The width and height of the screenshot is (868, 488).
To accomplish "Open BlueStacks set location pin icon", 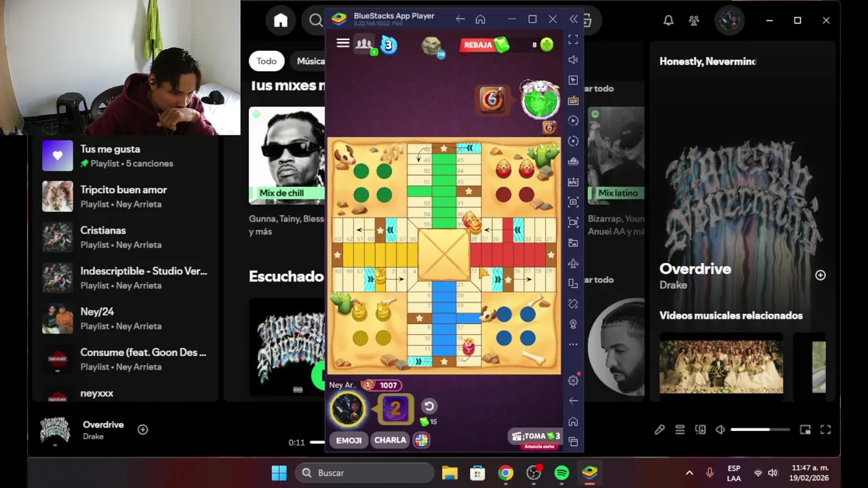I will tap(573, 324).
